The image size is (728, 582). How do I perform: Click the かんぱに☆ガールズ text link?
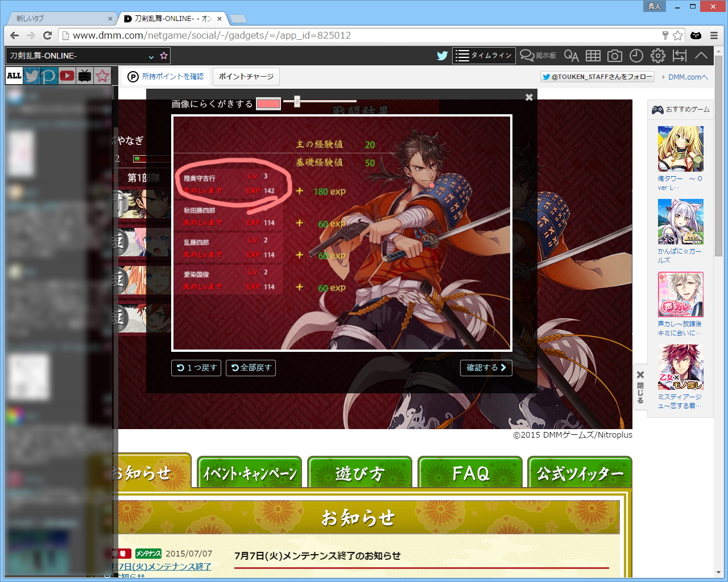[680, 256]
